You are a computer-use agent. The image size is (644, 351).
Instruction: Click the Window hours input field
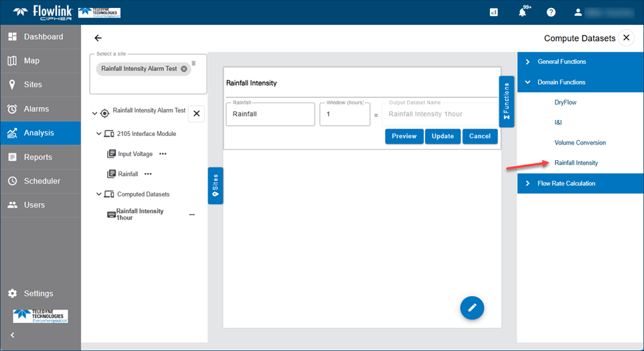344,115
